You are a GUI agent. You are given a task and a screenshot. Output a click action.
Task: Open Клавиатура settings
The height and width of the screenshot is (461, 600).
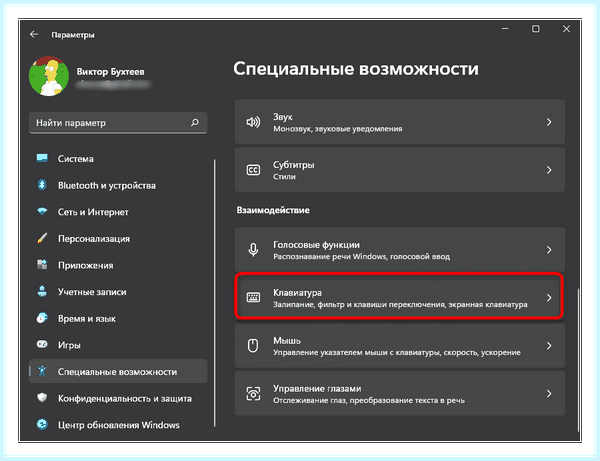[x=399, y=298]
